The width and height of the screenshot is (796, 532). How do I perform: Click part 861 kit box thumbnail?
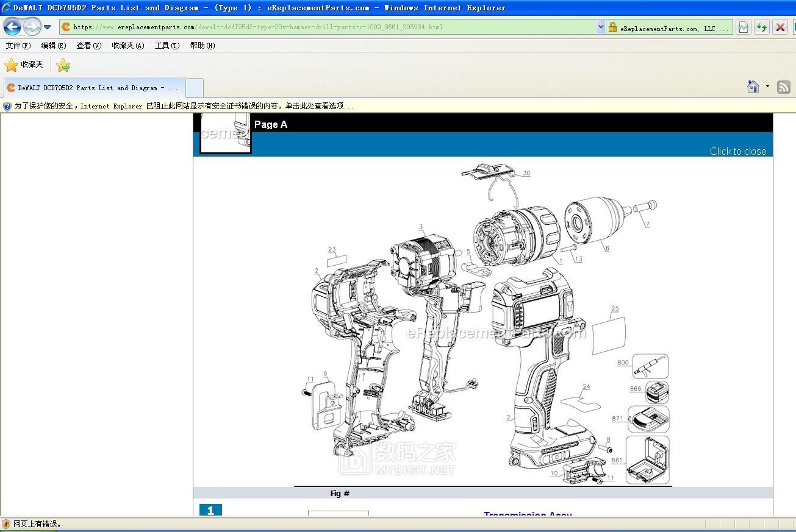(648, 460)
